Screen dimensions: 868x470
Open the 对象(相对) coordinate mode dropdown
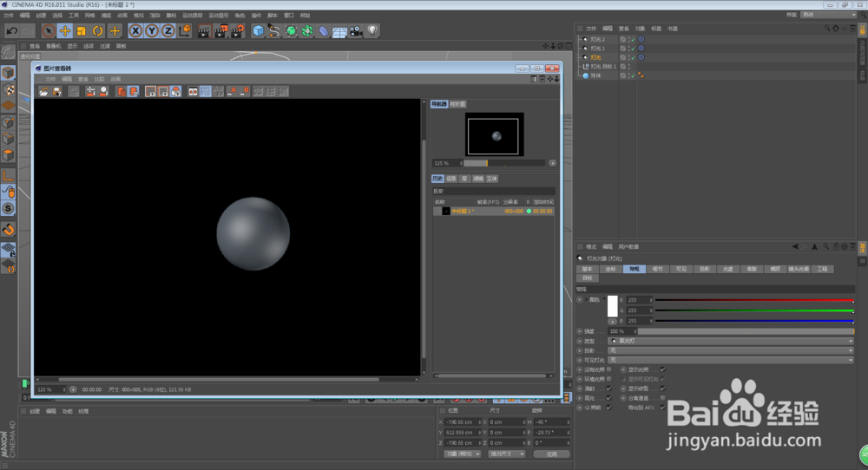coord(463,454)
